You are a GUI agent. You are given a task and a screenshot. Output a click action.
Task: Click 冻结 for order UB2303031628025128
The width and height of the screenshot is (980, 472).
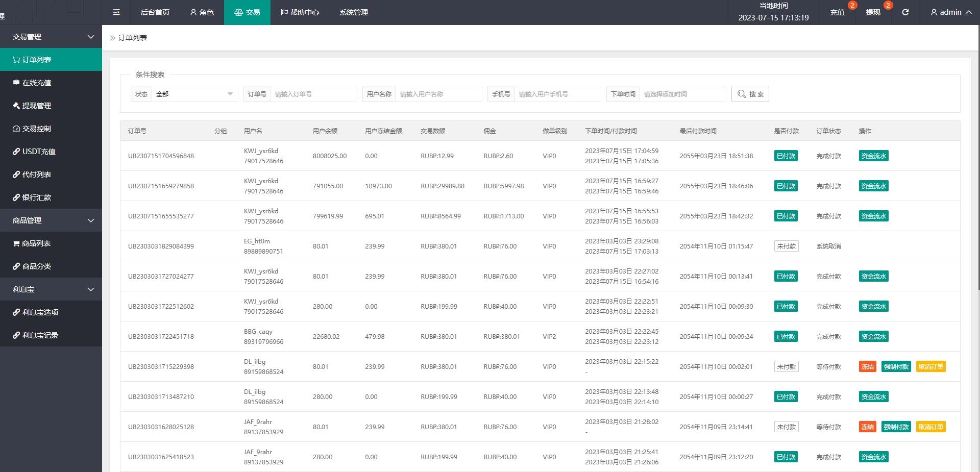[867, 427]
